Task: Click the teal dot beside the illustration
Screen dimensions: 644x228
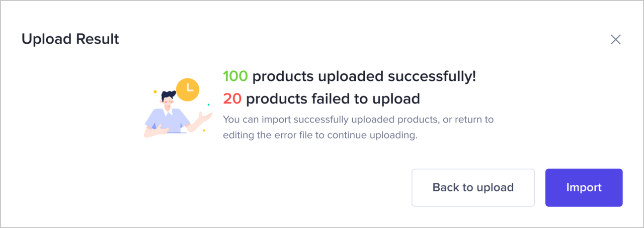Action: (208, 105)
